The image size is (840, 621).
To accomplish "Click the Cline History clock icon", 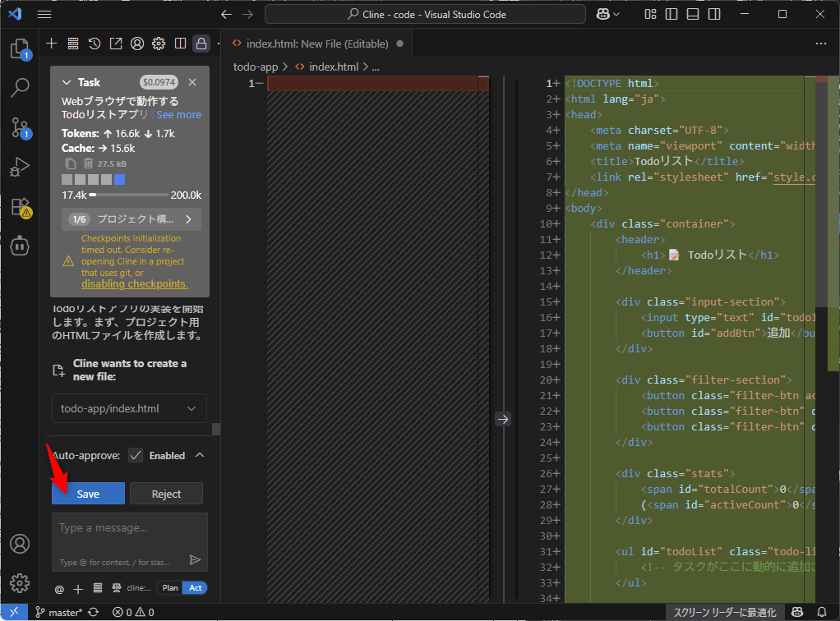I will [x=95, y=44].
